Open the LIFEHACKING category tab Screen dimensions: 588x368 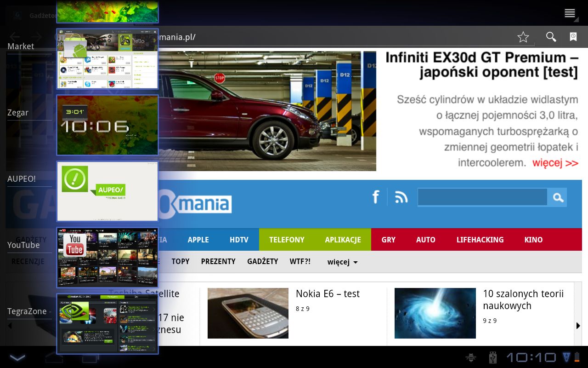click(x=480, y=240)
